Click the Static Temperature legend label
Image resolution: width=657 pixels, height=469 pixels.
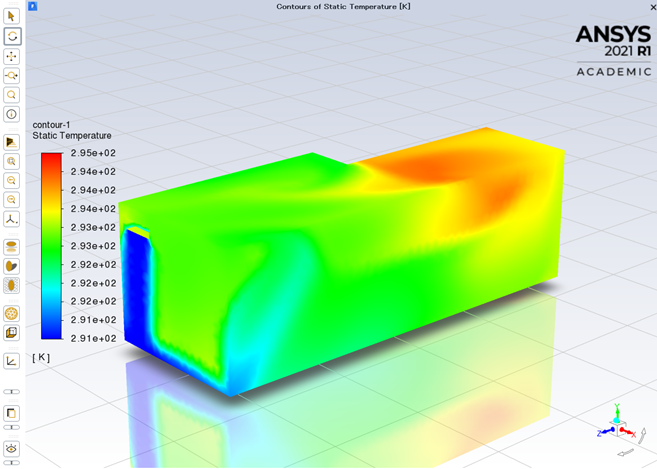72,136
